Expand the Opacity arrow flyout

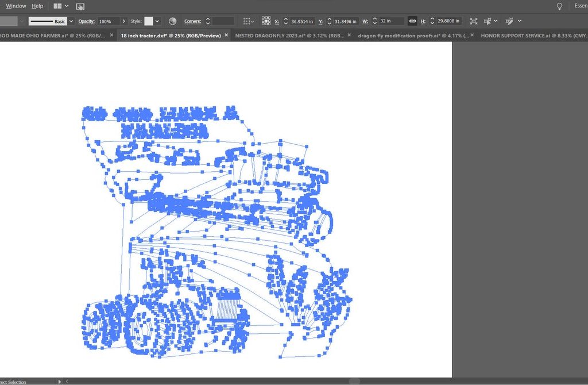(124, 21)
